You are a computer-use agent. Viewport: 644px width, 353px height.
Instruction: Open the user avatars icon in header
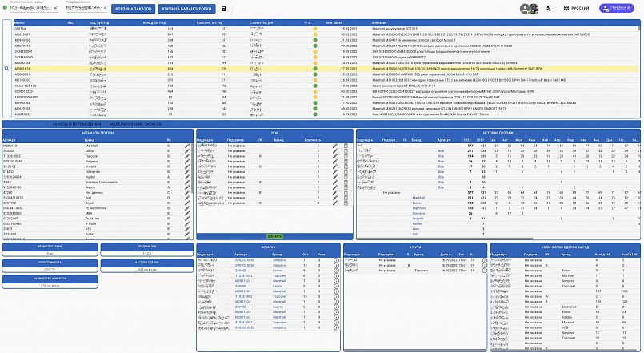pyautogui.click(x=527, y=9)
